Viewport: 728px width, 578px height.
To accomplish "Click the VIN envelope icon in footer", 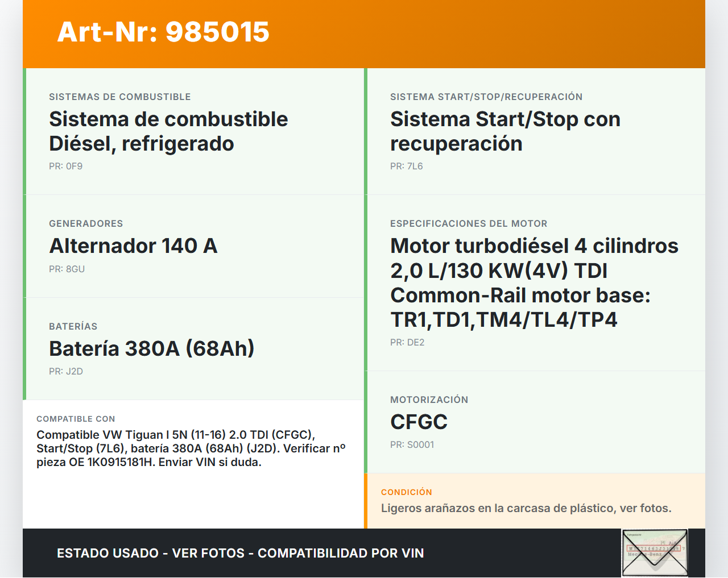I will coord(655,553).
